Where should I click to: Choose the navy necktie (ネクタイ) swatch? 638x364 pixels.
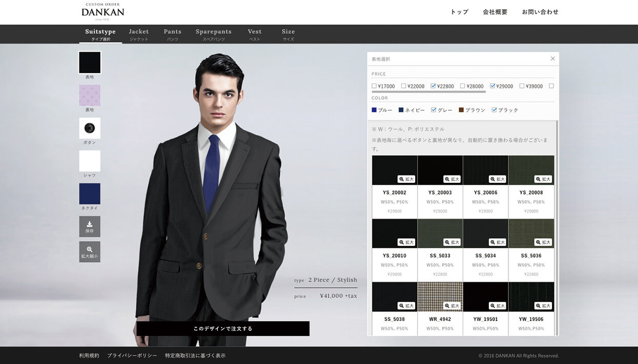pos(90,194)
